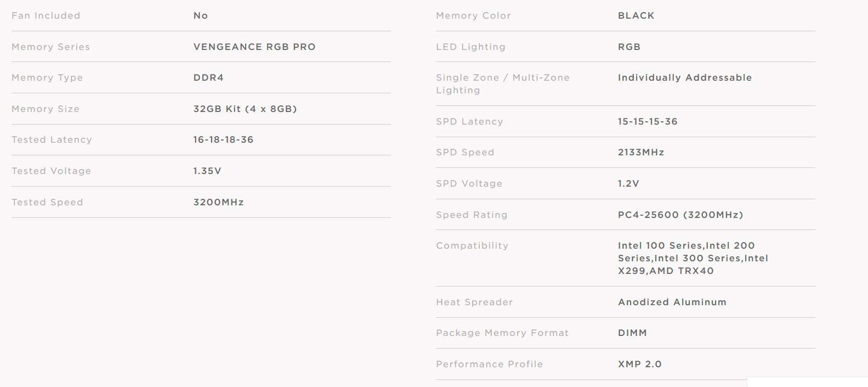Click the Tested Latency 16-18-18-36 value
868x387 pixels.
pyautogui.click(x=223, y=139)
